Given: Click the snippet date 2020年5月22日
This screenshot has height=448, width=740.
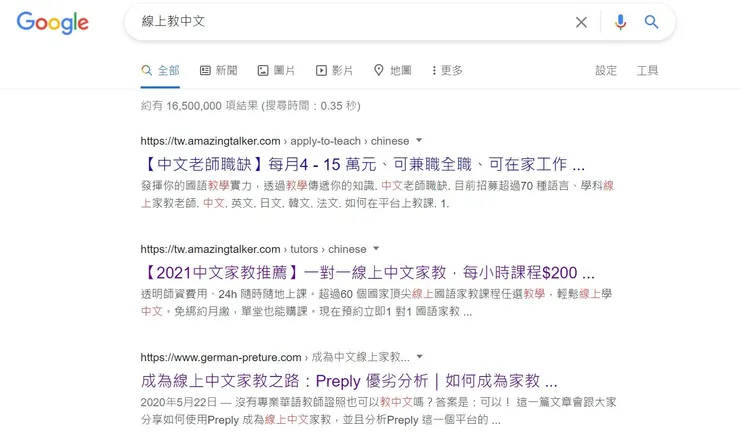Looking at the screenshot, I should coord(178,402).
